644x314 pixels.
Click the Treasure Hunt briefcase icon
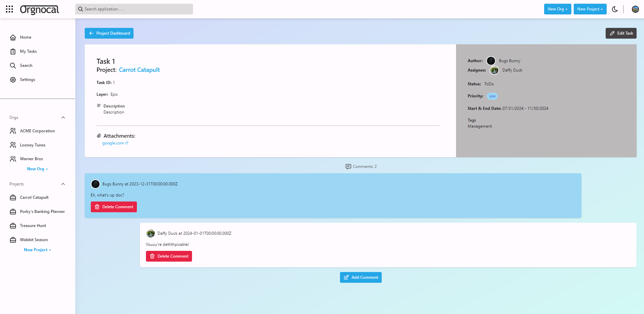click(13, 226)
